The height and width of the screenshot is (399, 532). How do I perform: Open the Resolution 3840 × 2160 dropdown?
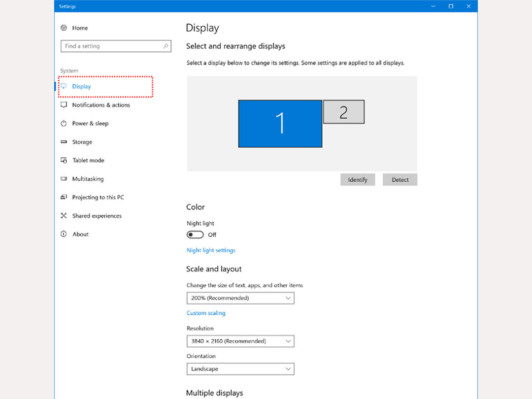tap(240, 341)
